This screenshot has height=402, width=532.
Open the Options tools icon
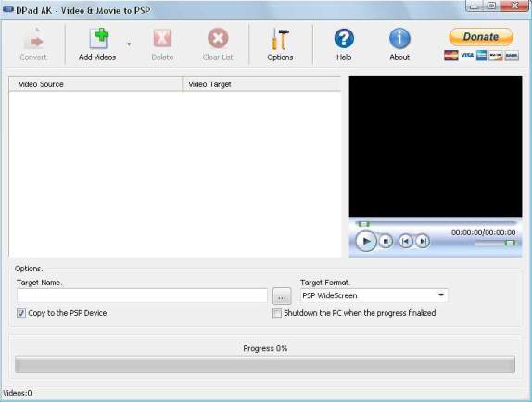click(280, 39)
